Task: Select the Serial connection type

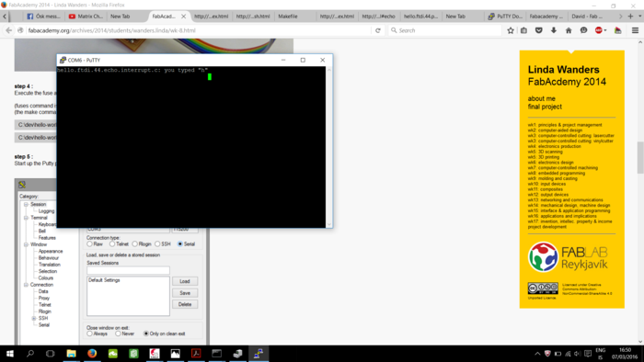Action: tap(180, 243)
